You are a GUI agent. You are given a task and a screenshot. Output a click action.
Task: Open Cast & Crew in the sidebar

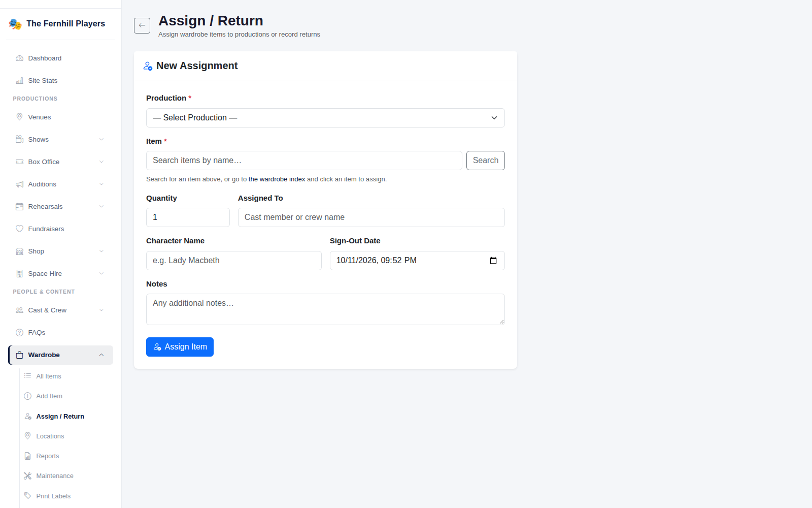tap(60, 310)
